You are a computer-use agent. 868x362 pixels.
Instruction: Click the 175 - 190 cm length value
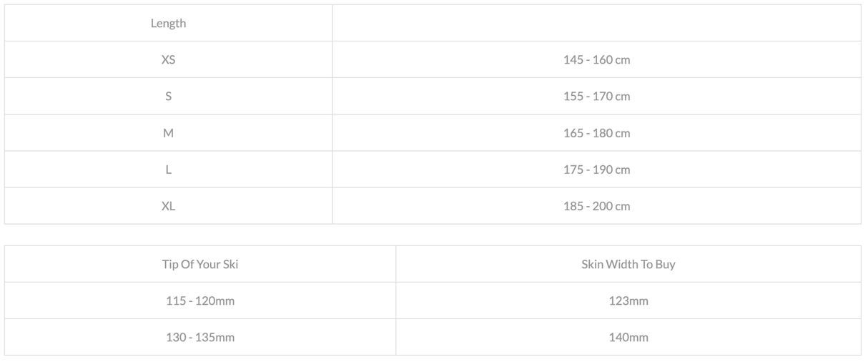pos(596,169)
